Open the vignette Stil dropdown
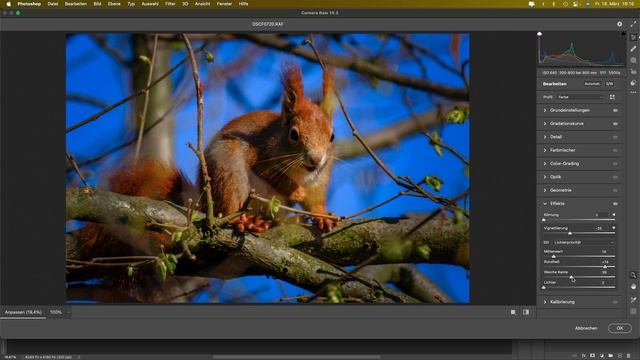 583,242
